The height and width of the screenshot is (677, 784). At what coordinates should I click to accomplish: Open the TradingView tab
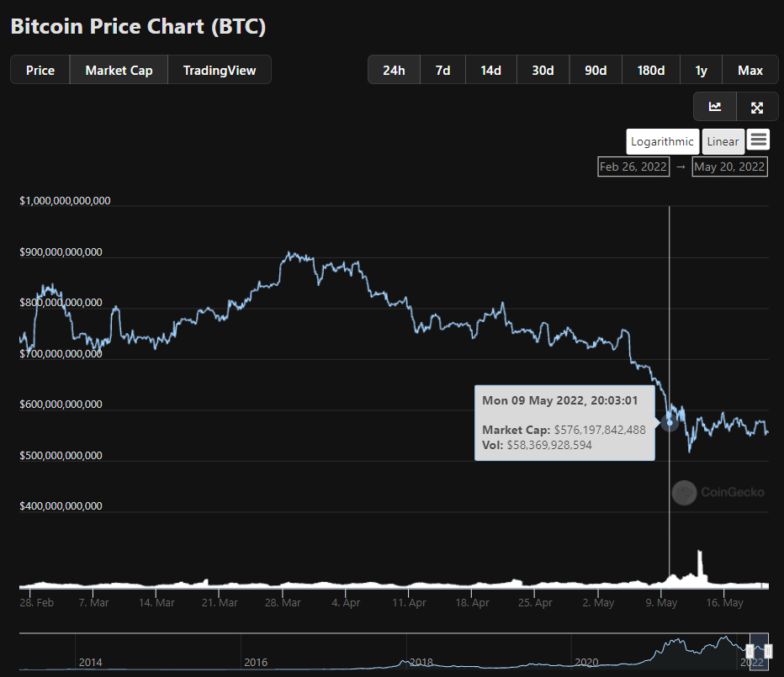pyautogui.click(x=220, y=70)
